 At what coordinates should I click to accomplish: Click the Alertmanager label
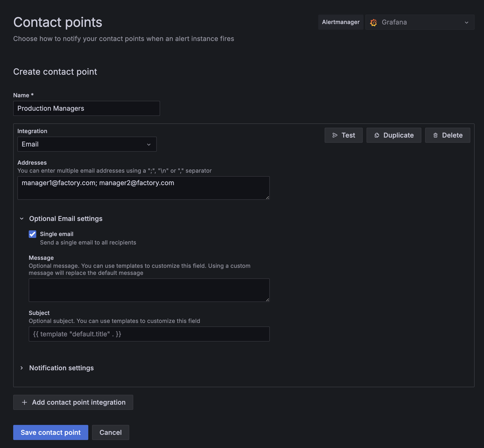coord(341,22)
